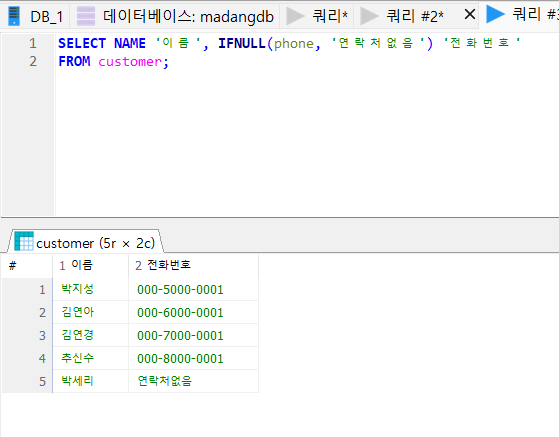Click line number 2 in the editor gutter
Viewport: 559px width, 437px height.
pos(33,61)
